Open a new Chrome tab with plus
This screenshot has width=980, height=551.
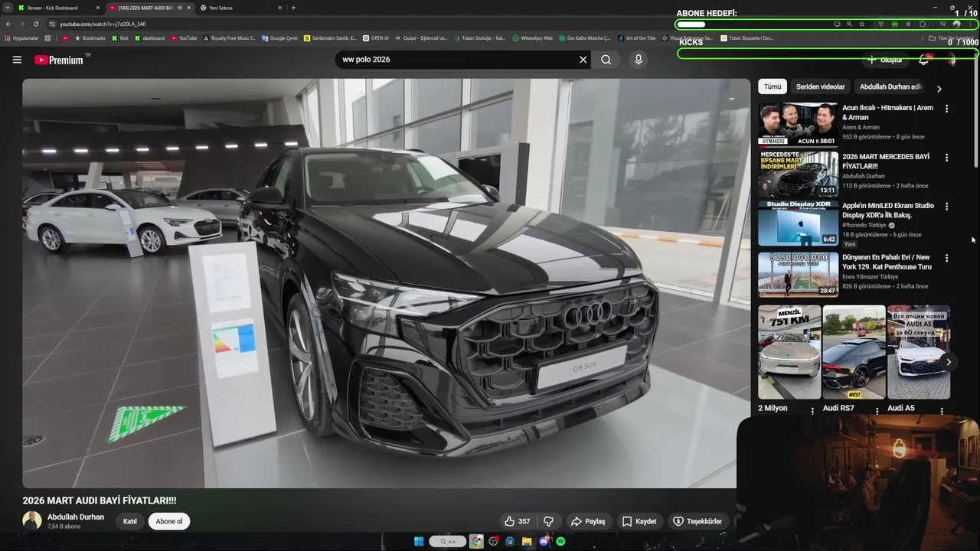(x=293, y=8)
